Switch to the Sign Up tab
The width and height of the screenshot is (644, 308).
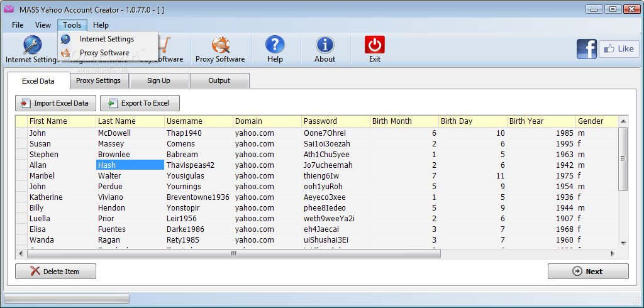(x=159, y=80)
